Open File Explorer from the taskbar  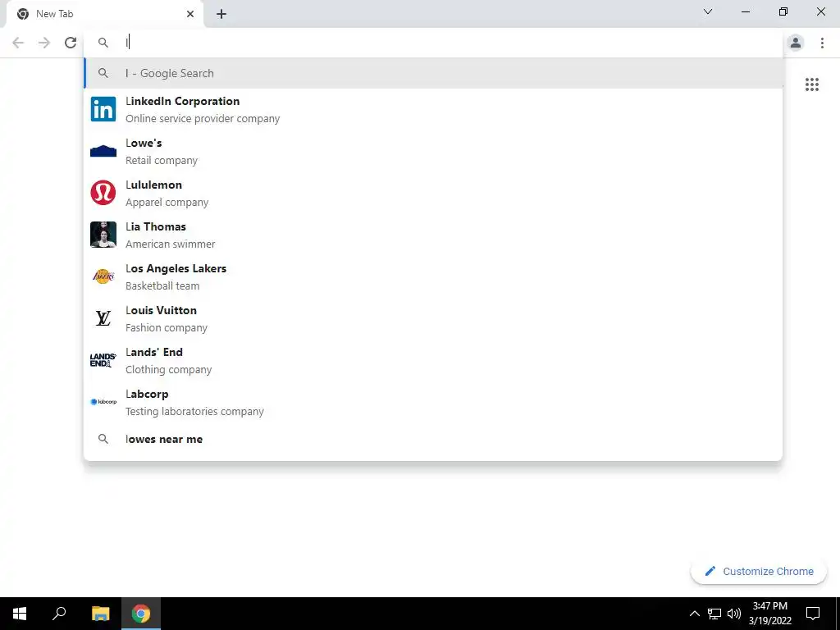tap(100, 614)
